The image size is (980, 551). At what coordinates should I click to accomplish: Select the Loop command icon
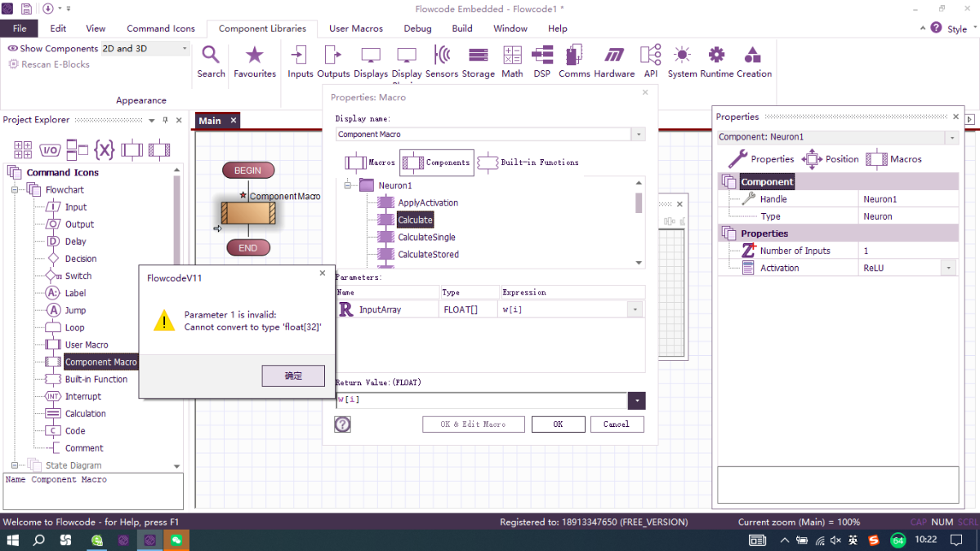tap(74, 327)
